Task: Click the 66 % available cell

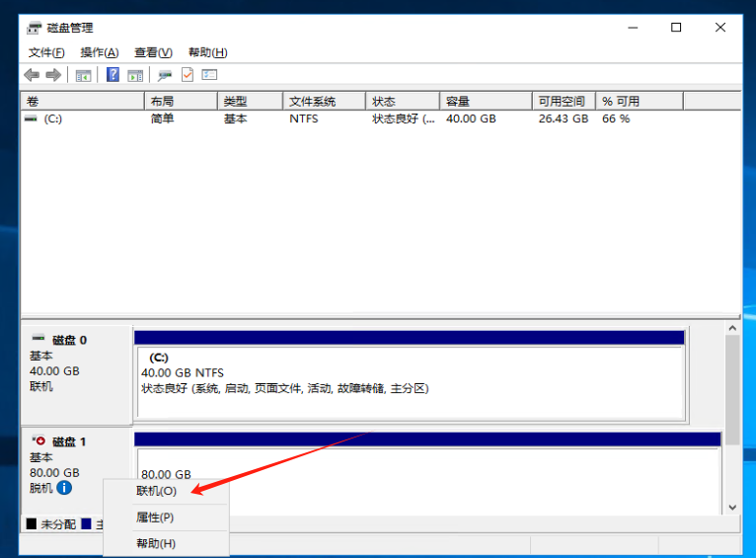Action: point(616,119)
